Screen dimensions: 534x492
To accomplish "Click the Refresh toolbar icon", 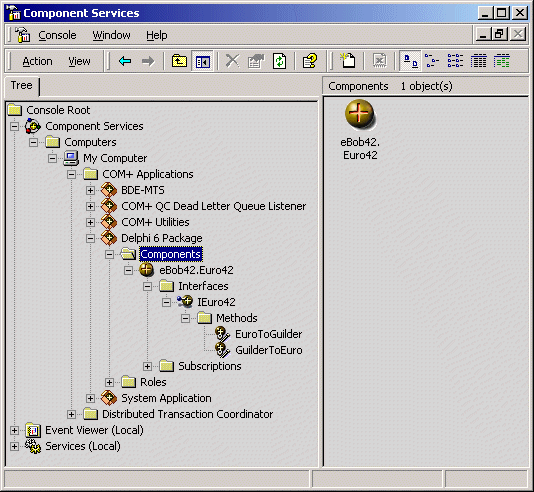I will [280, 61].
